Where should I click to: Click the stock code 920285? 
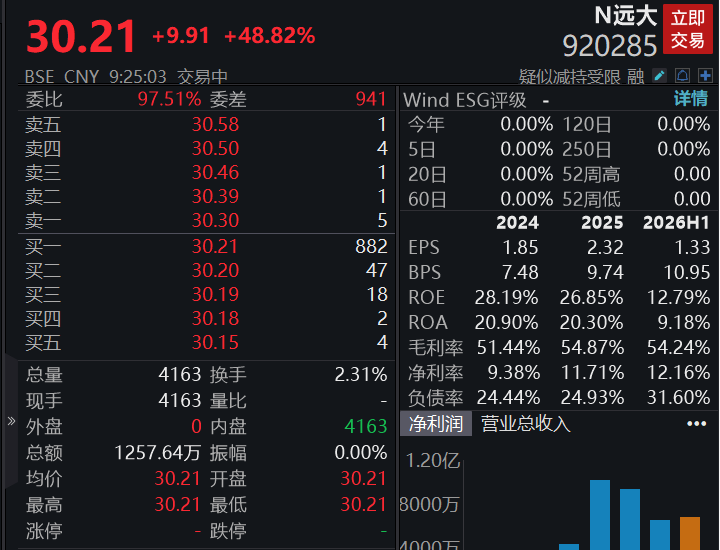pyautogui.click(x=610, y=46)
